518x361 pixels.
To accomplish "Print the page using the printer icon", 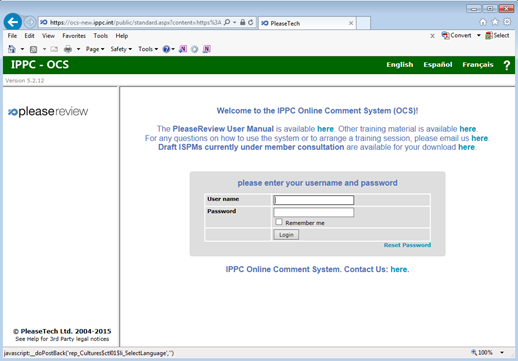I will [68, 49].
